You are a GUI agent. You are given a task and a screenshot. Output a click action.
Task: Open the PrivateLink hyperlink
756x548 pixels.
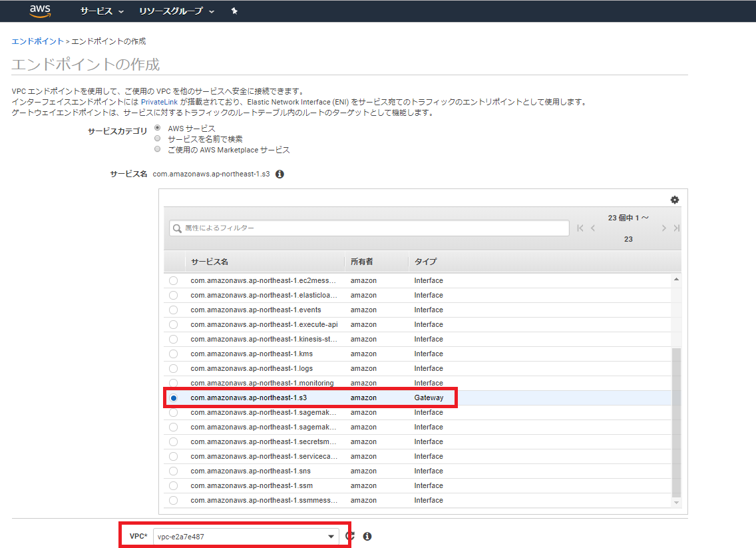point(159,102)
